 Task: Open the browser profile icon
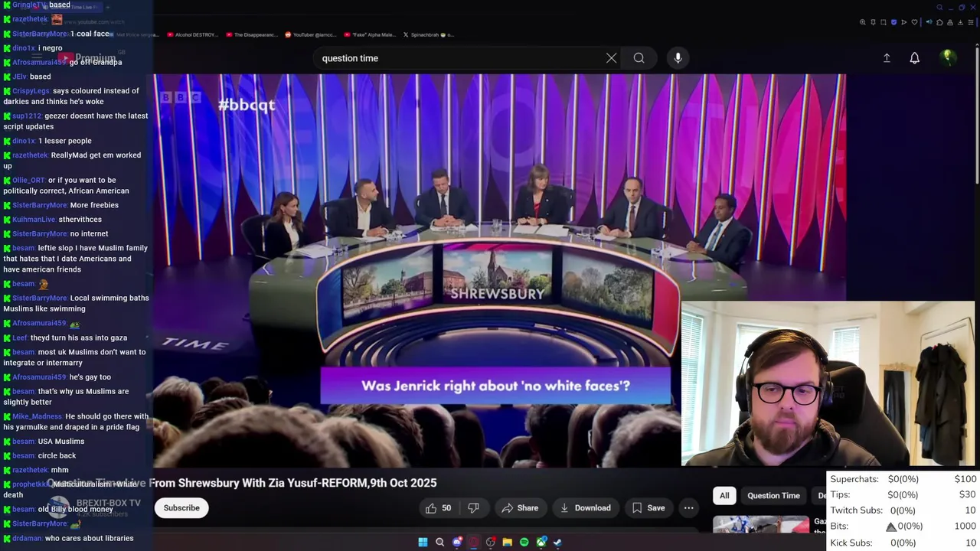point(950,22)
